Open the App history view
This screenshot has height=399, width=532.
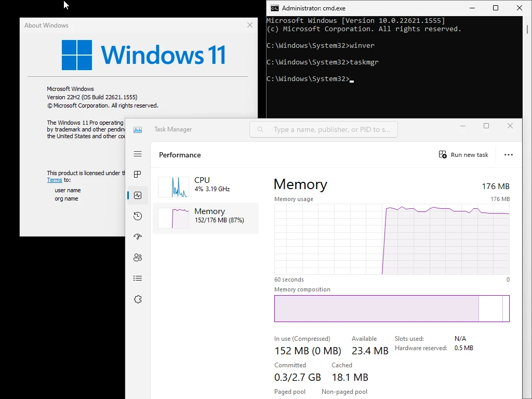tap(137, 216)
